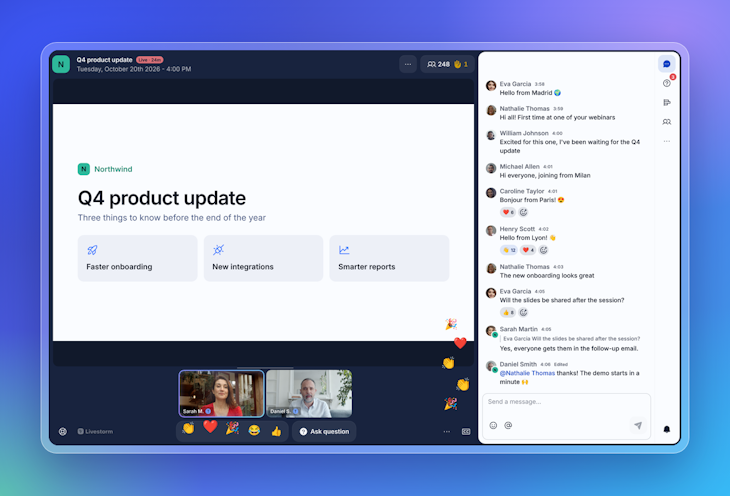Open the people list icon in sidebar
This screenshot has width=730, height=496.
(667, 122)
